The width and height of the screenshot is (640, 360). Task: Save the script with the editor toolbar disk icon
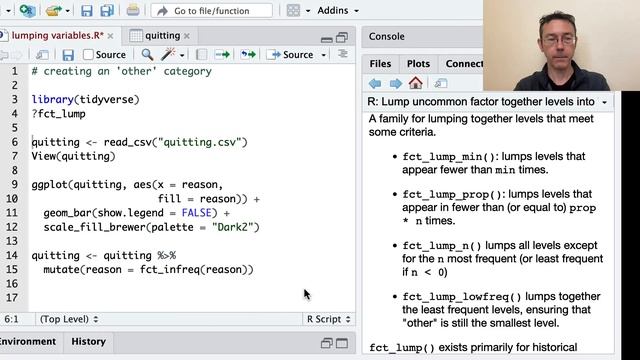pyautogui.click(x=68, y=55)
